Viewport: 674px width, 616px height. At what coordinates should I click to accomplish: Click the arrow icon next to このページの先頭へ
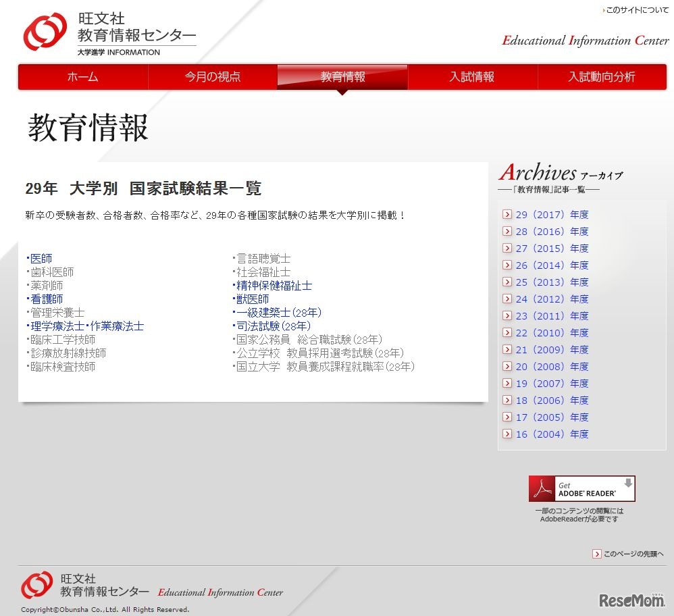596,553
